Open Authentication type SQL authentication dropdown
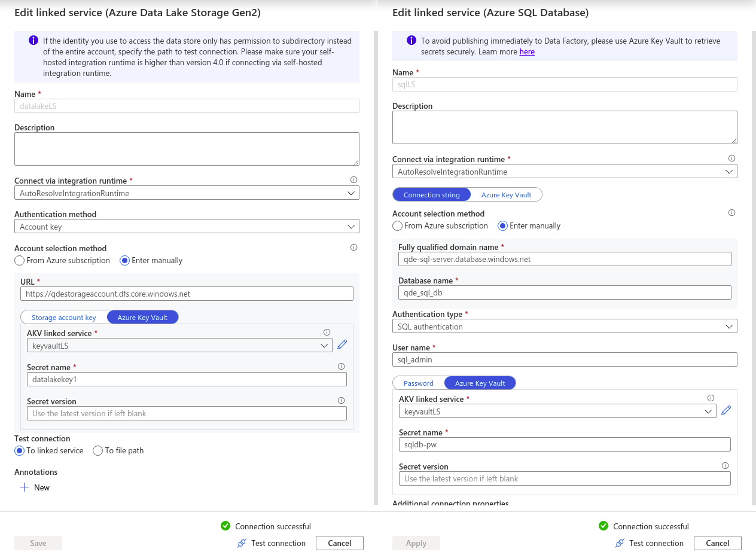Screen dimensions: 756x555 (x=565, y=327)
